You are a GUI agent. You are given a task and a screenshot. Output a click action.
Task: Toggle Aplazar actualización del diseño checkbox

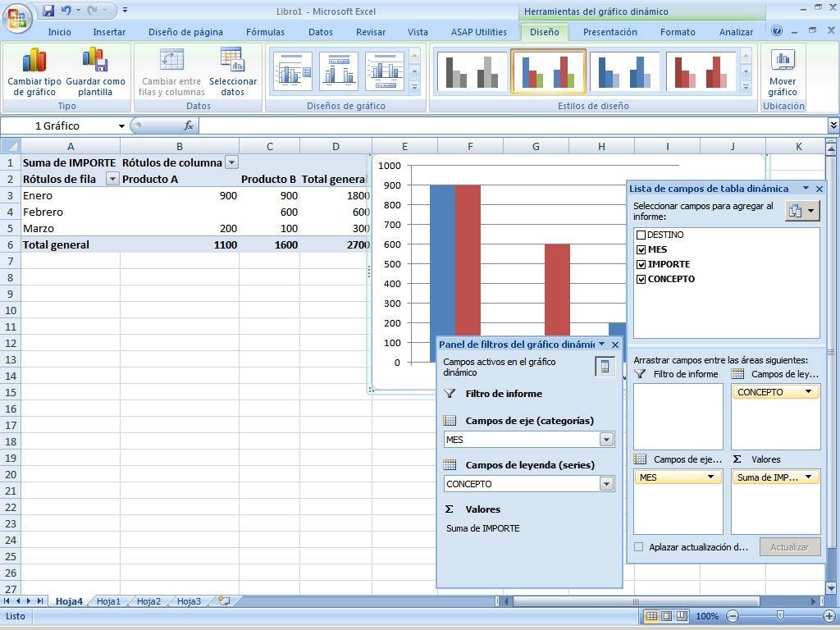[639, 547]
